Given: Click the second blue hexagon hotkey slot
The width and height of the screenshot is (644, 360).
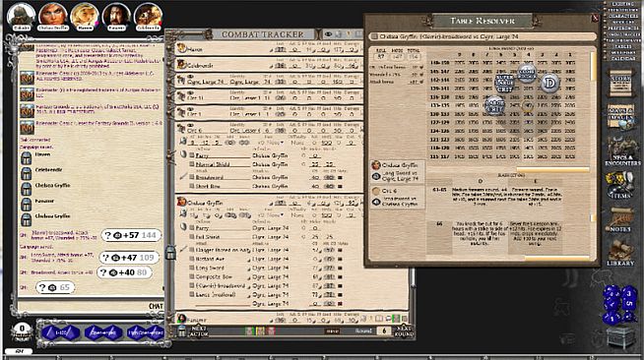Looking at the screenshot, I should tap(103, 332).
